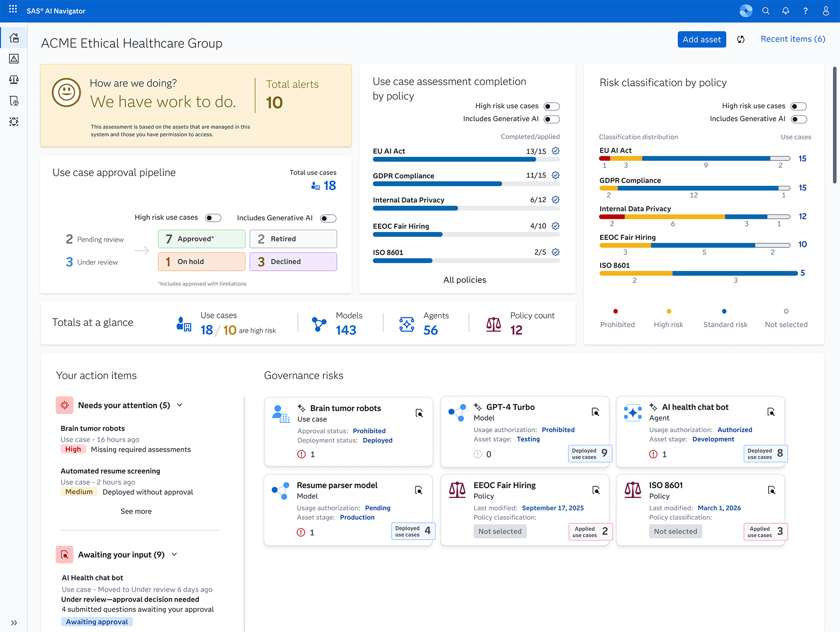Click AI health chat bot Deployed use cases 8 badge
Image resolution: width=840 pixels, height=632 pixels.
(765, 453)
